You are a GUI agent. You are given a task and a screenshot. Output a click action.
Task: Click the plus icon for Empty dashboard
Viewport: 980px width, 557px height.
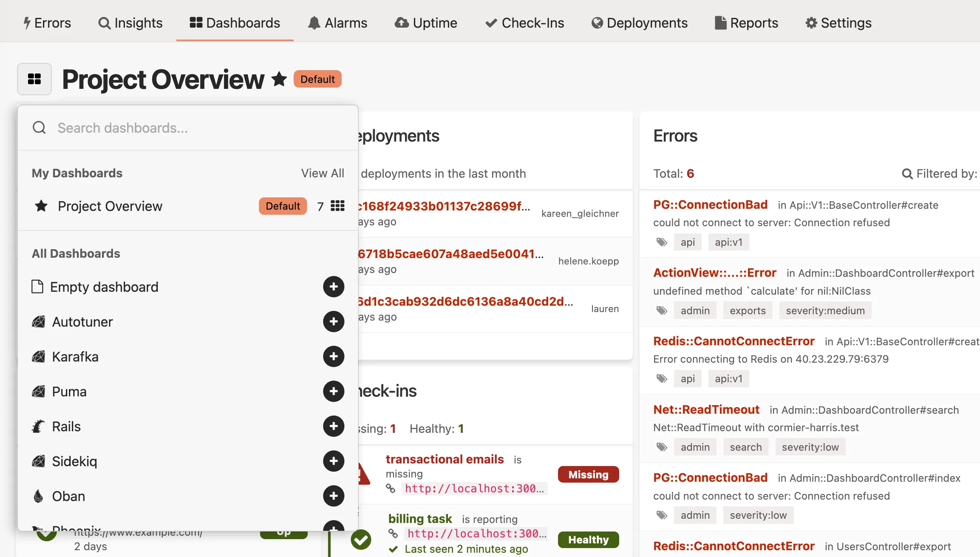coord(334,287)
